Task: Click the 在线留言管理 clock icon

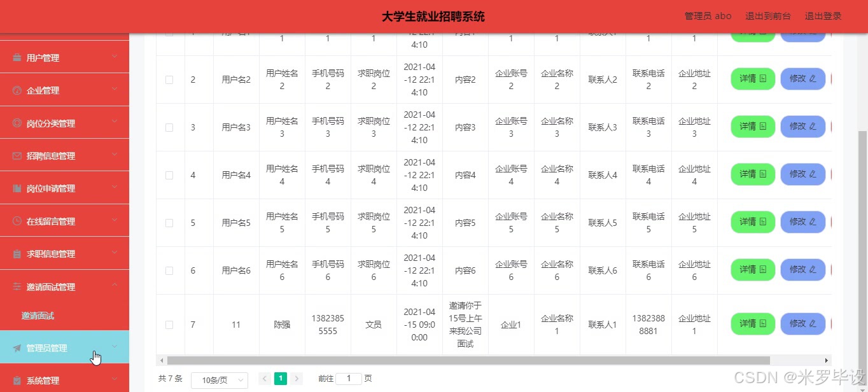Action: tap(17, 221)
